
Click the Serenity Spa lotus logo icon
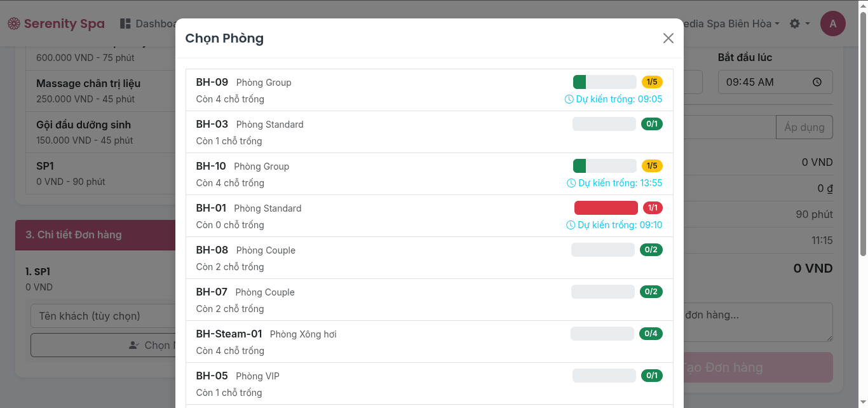pos(13,24)
